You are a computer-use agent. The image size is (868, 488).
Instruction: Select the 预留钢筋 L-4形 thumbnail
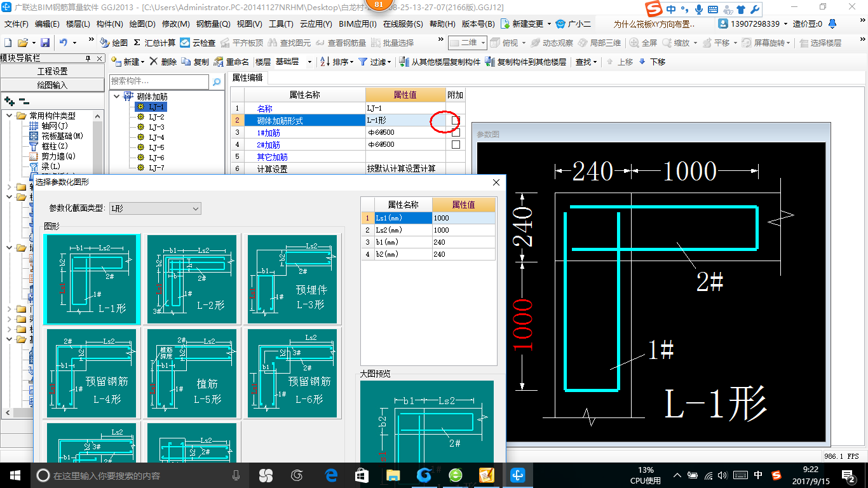click(x=92, y=373)
